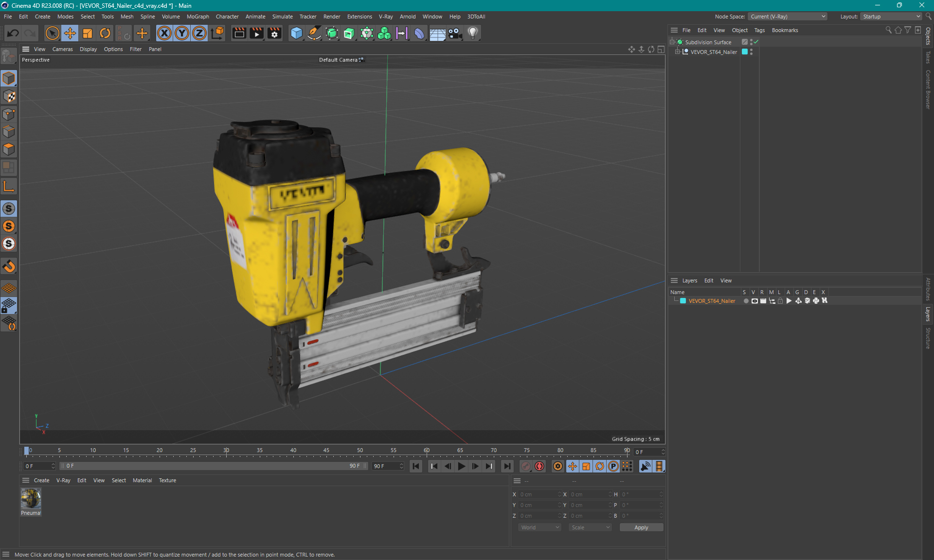934x560 pixels.
Task: Select the Rotate tool icon
Action: pyautogui.click(x=104, y=33)
